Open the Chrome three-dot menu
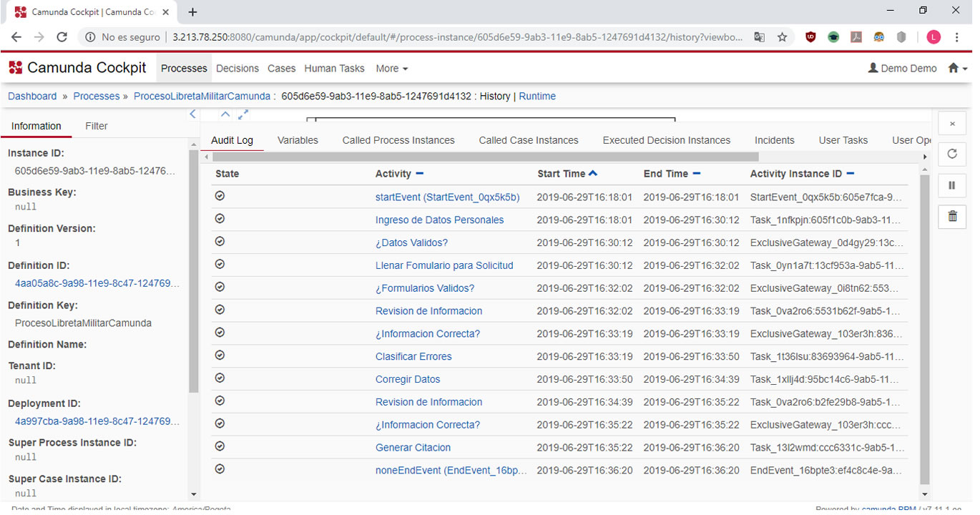Screen dimensions: 980x515 [957, 37]
